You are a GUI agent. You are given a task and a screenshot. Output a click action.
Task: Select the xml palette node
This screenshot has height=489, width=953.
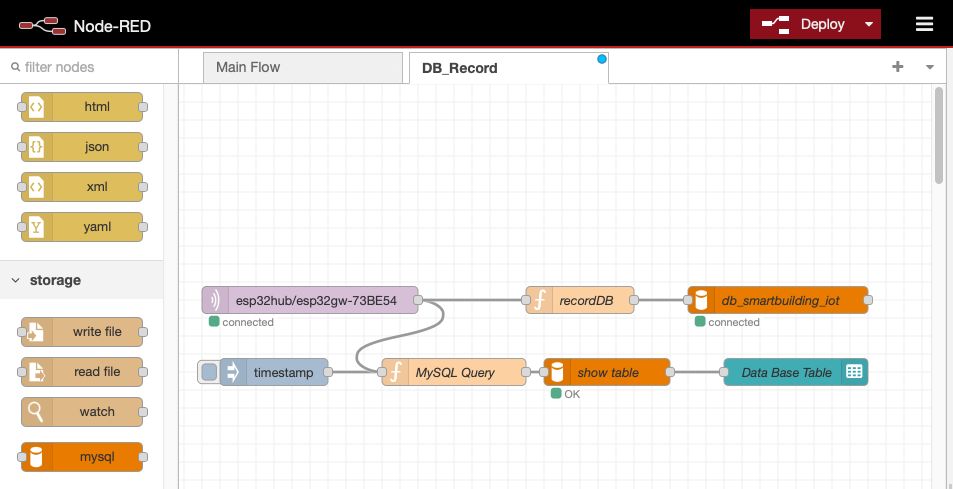(82, 187)
